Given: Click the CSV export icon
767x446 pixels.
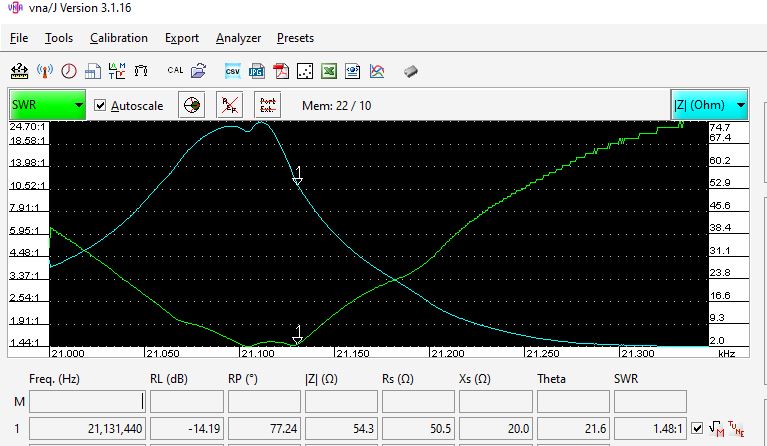Looking at the screenshot, I should click(232, 71).
